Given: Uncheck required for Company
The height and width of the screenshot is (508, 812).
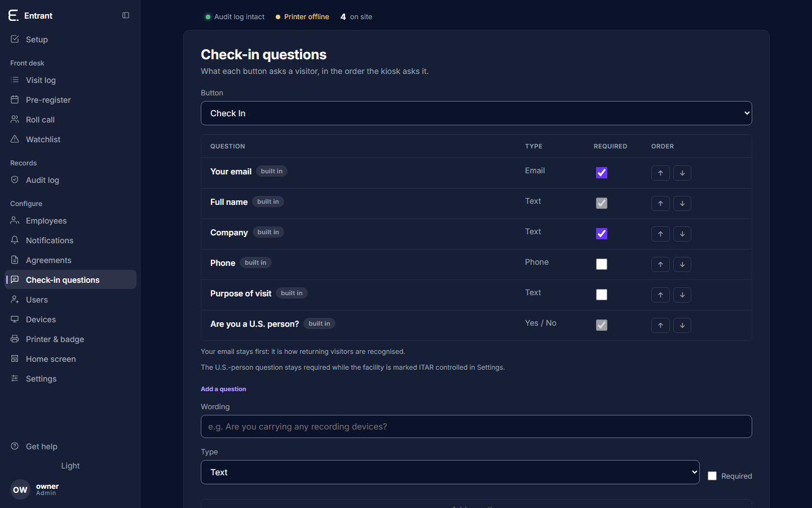Looking at the screenshot, I should (x=602, y=234).
